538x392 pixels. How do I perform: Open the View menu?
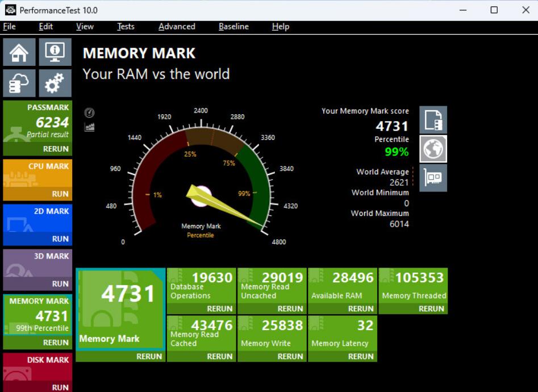tap(85, 27)
